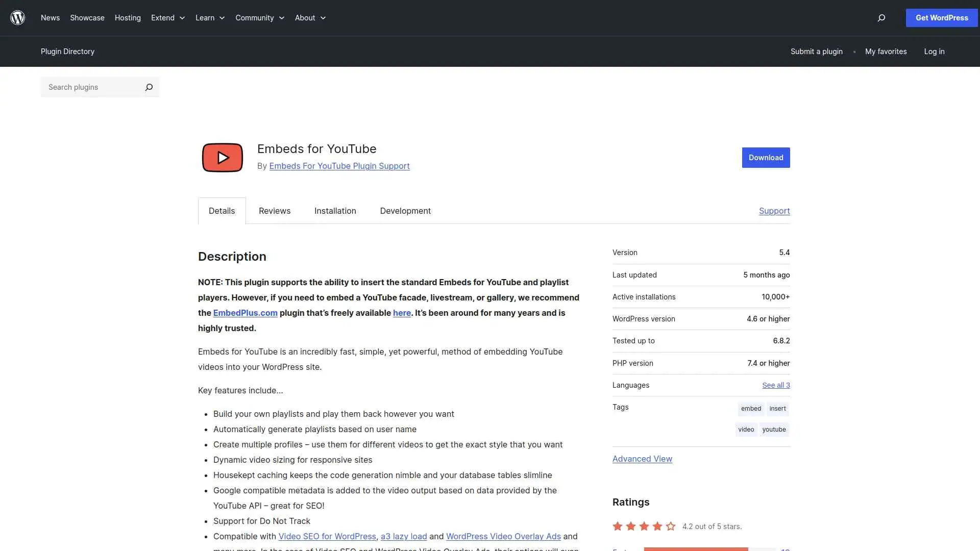Click the Get WordPress button

941,17
